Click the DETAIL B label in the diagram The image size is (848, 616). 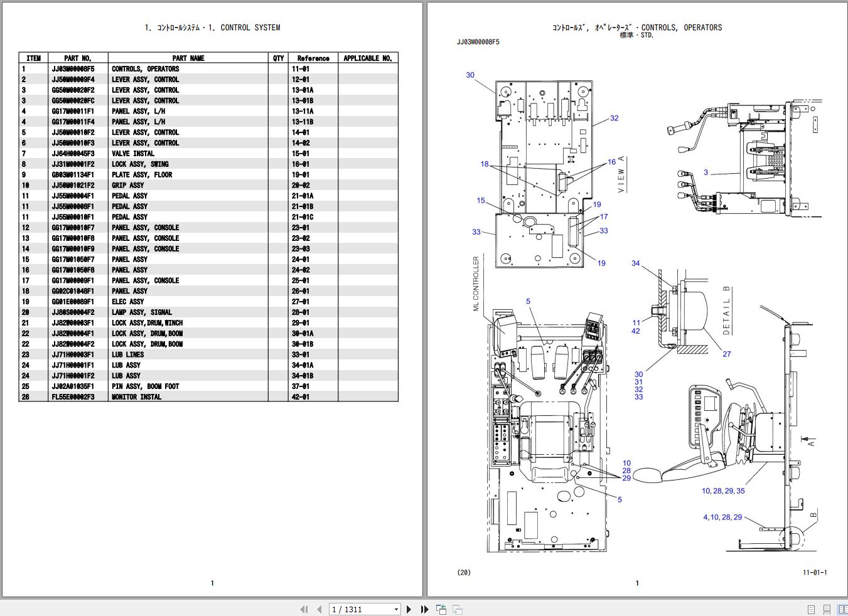tap(727, 311)
